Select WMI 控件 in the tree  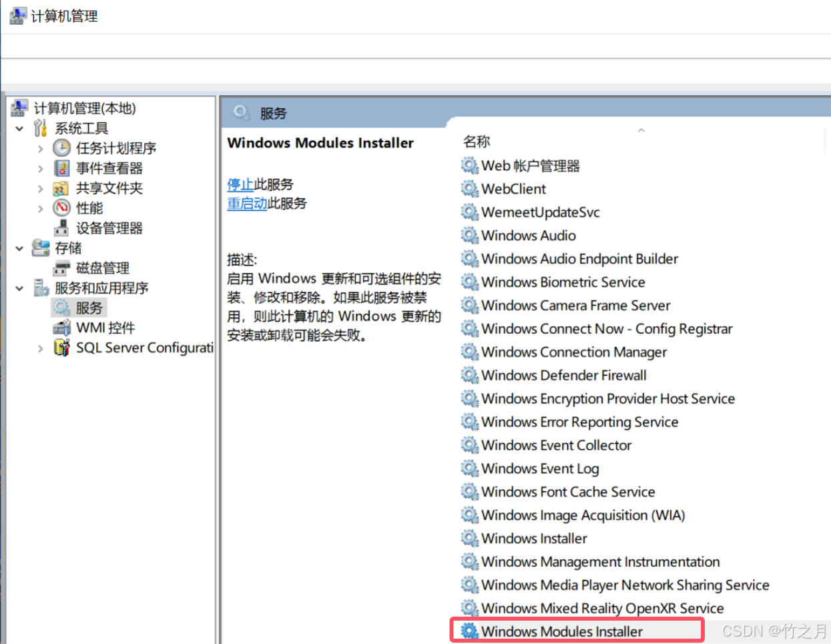coord(105,328)
